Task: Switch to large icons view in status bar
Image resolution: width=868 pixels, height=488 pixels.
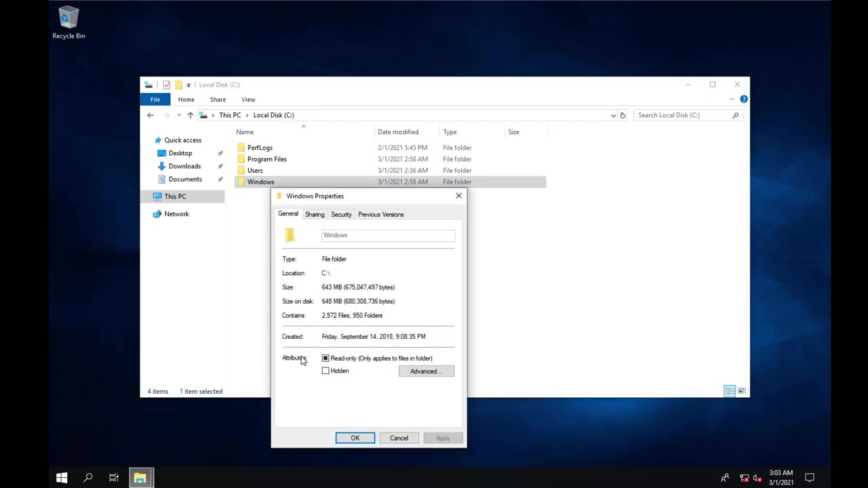Action: tap(742, 391)
